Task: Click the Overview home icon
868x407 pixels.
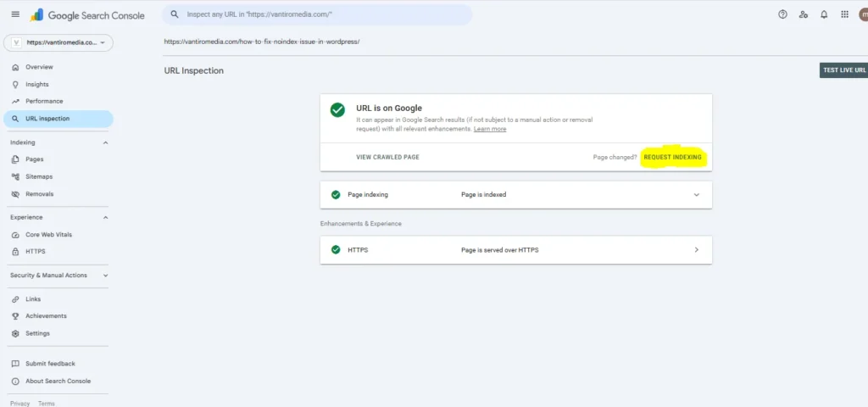Action: click(x=15, y=67)
